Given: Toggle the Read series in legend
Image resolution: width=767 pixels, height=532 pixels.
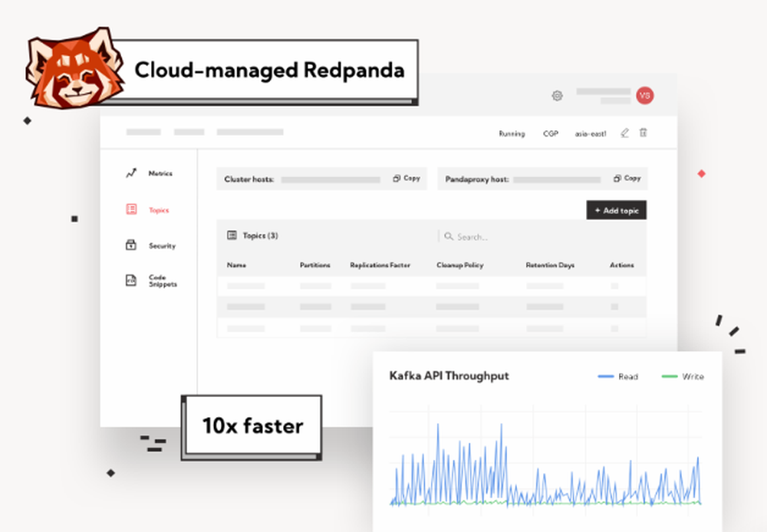Looking at the screenshot, I should (x=618, y=376).
